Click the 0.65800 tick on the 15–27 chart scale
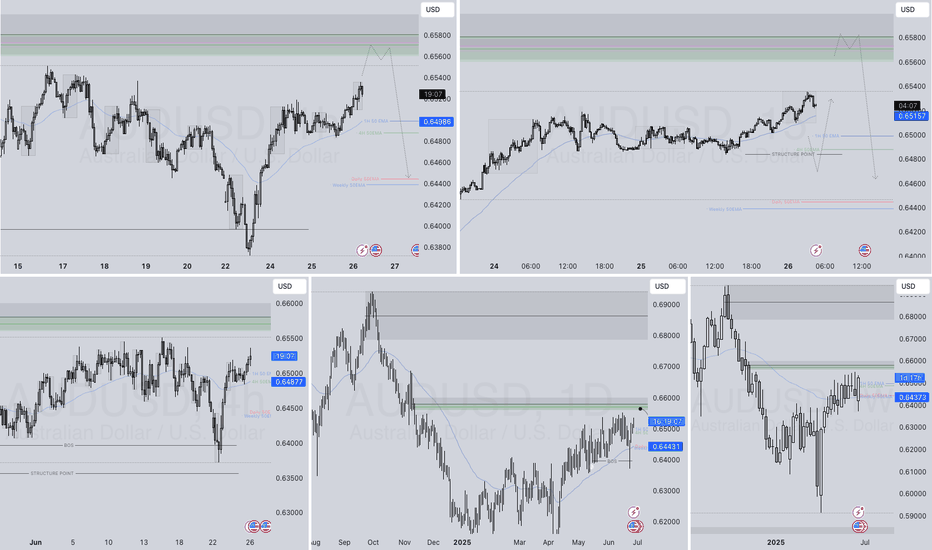Screen dimensions: 932x550 coord(437,36)
